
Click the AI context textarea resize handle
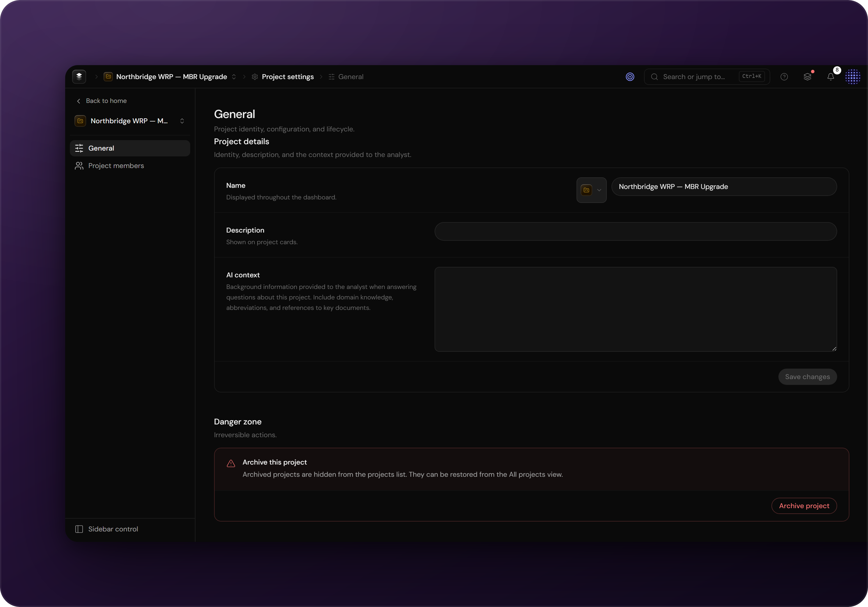(x=834, y=349)
